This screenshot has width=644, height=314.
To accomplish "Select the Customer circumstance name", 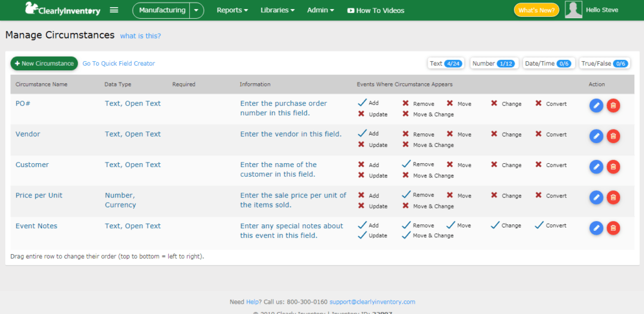I will (32, 164).
